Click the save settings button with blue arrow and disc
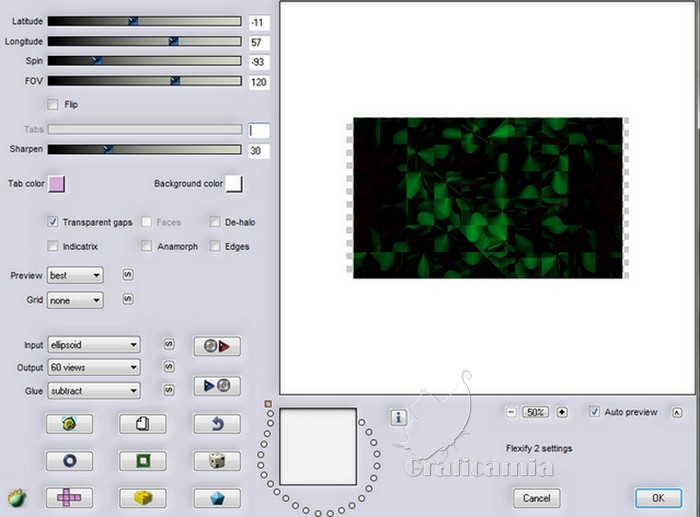 point(217,386)
